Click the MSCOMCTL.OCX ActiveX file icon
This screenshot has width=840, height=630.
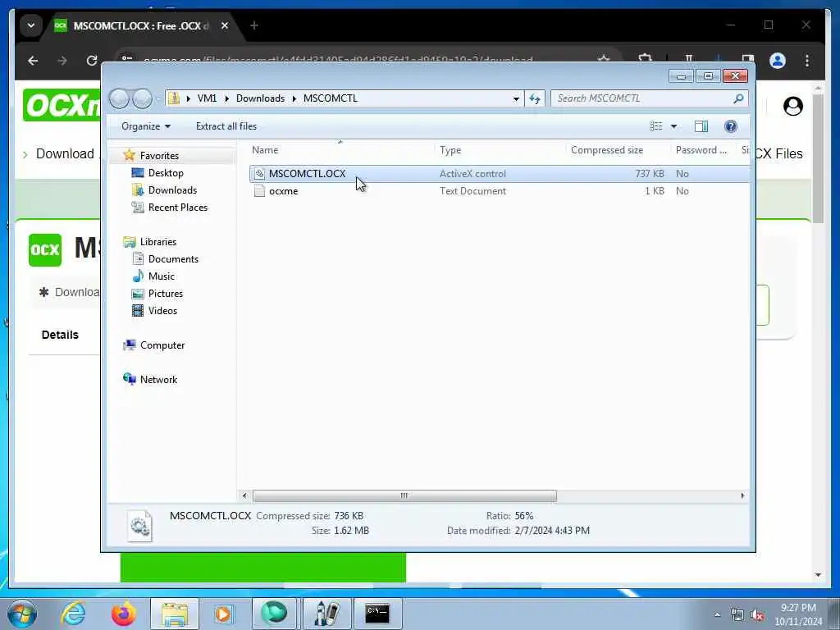click(259, 174)
